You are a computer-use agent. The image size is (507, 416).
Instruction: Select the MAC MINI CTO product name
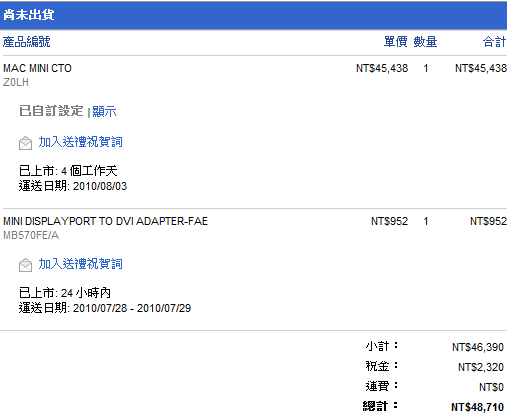pyautogui.click(x=37, y=68)
